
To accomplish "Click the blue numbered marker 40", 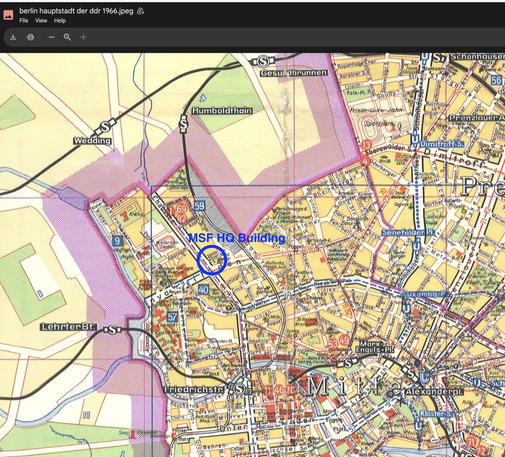I will pos(203,289).
